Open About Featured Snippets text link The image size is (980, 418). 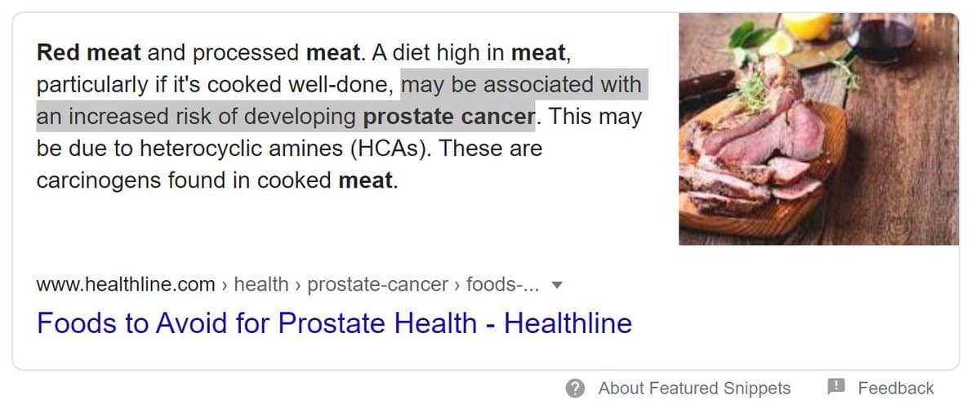point(694,389)
